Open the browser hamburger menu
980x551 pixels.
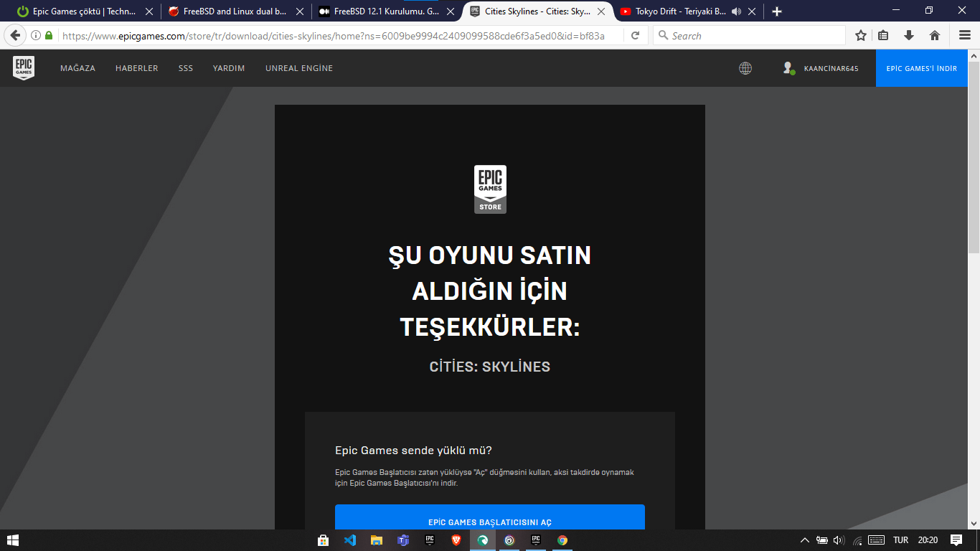click(x=965, y=35)
